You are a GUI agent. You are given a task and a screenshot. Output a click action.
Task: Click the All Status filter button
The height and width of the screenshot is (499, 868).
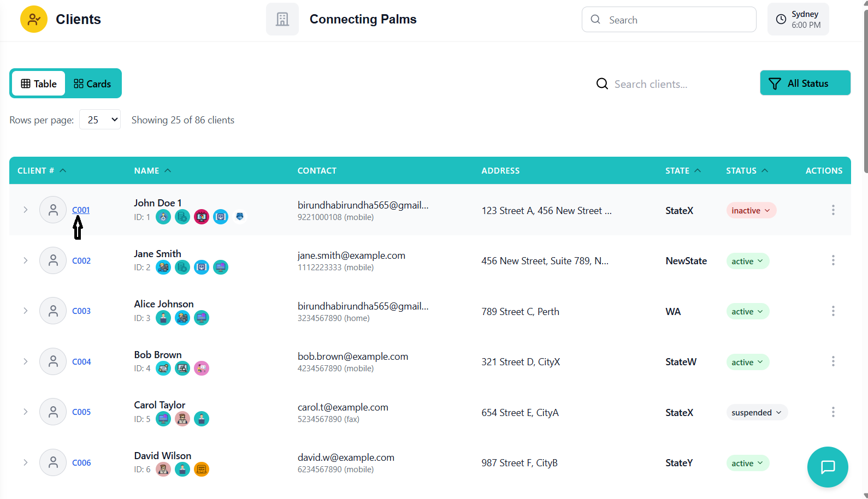[x=805, y=83]
